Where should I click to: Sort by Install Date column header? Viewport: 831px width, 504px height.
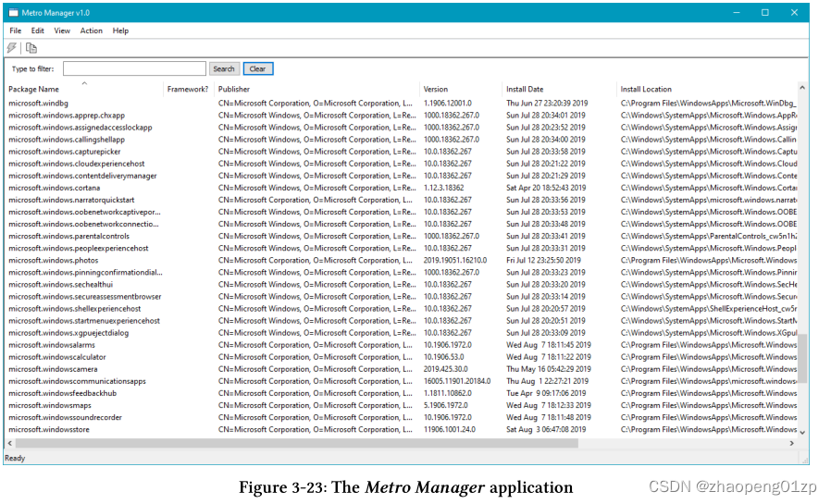tap(559, 89)
